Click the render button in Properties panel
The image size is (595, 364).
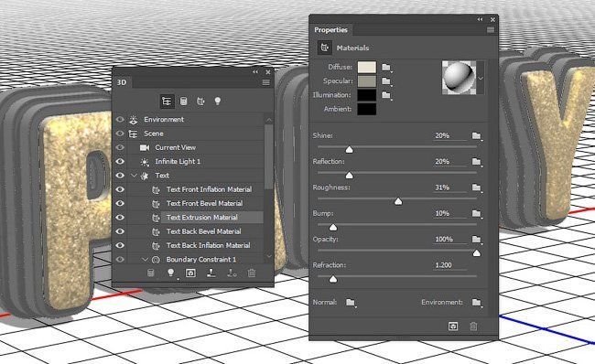tap(453, 327)
